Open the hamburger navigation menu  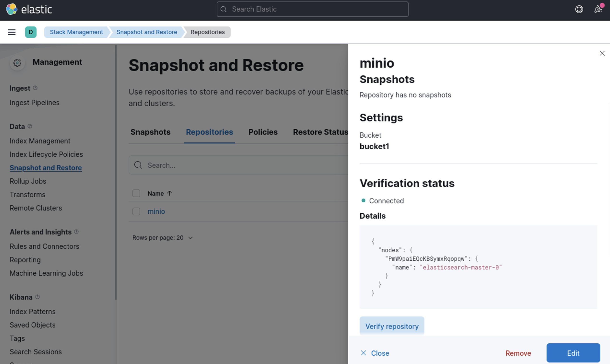coord(12,32)
